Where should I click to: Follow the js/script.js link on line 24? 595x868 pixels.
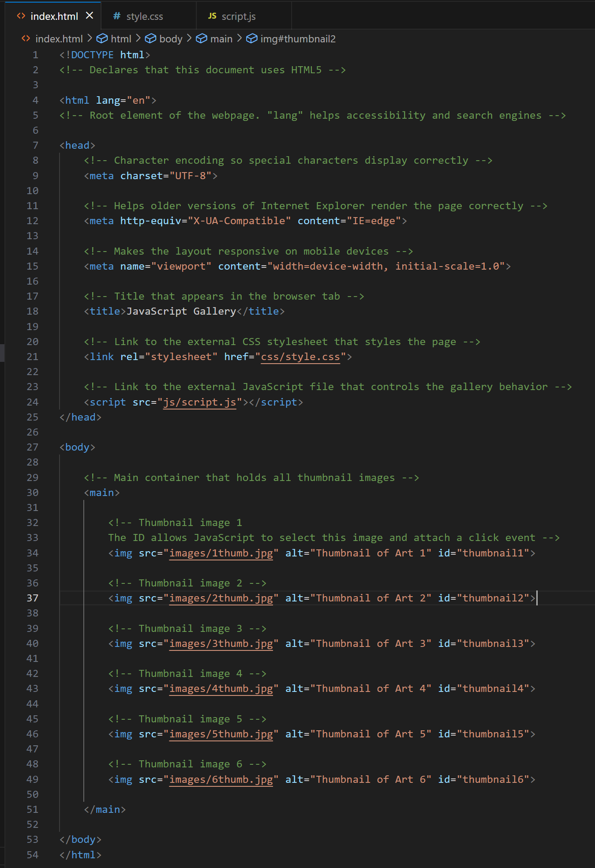(x=199, y=402)
